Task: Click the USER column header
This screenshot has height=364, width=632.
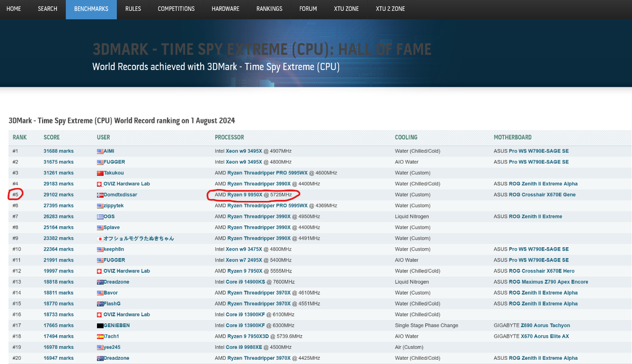Action: (x=103, y=137)
